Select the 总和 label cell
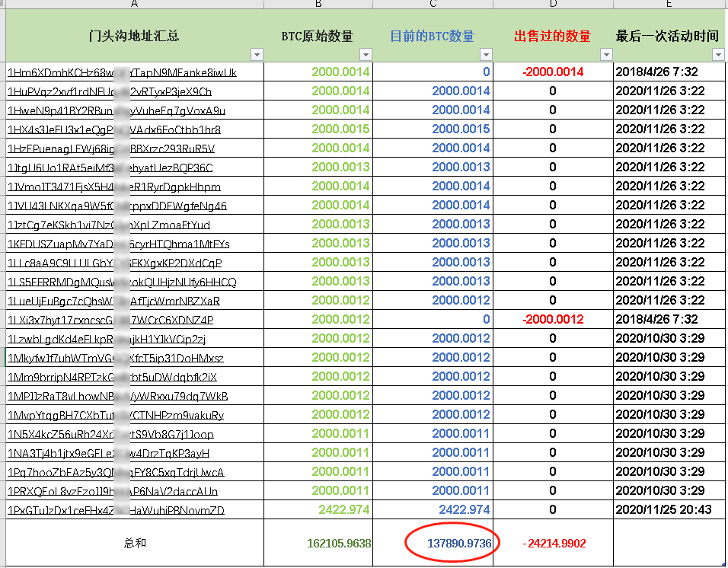This screenshot has height=568, width=728. tap(134, 542)
